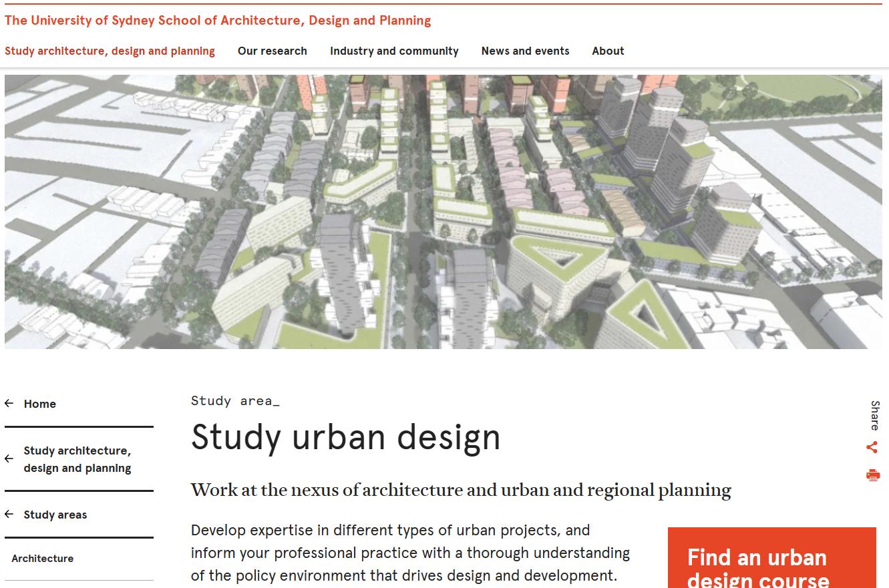Open the School of Architecture, Design and Planning title link
889x588 pixels.
[218, 20]
